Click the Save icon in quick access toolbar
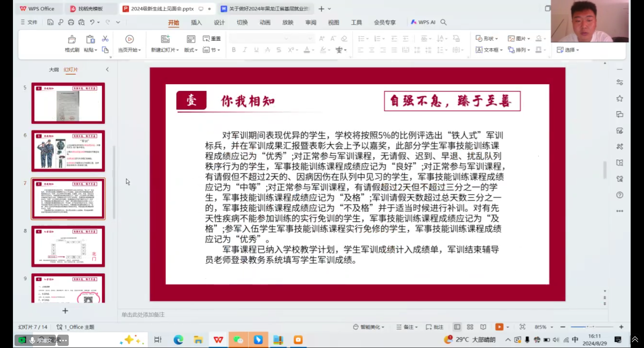 (x=50, y=22)
